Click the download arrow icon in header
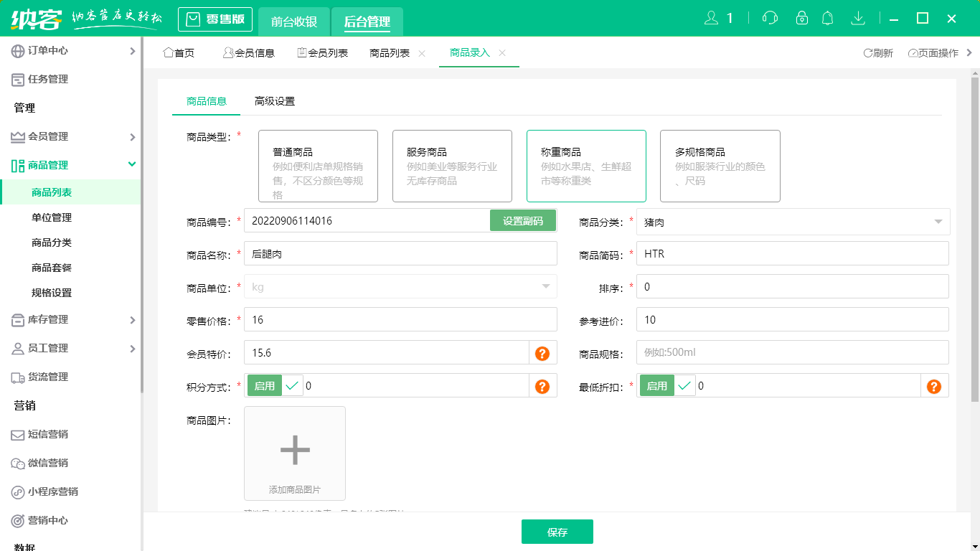 point(857,19)
